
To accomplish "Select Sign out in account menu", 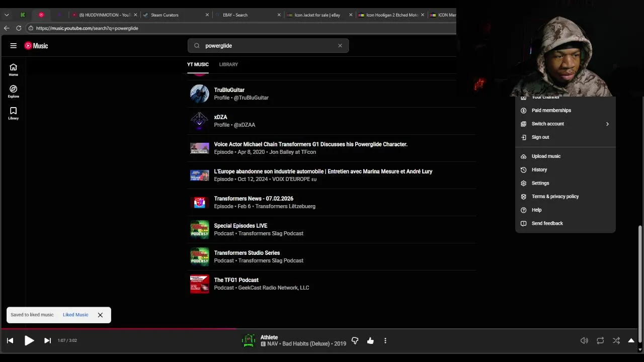I will pyautogui.click(x=565, y=137).
